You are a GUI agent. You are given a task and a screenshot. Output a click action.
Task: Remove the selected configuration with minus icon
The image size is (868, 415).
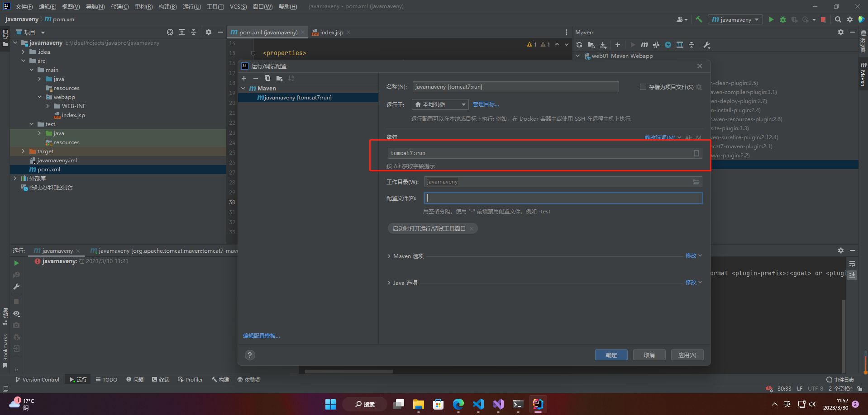coord(256,78)
